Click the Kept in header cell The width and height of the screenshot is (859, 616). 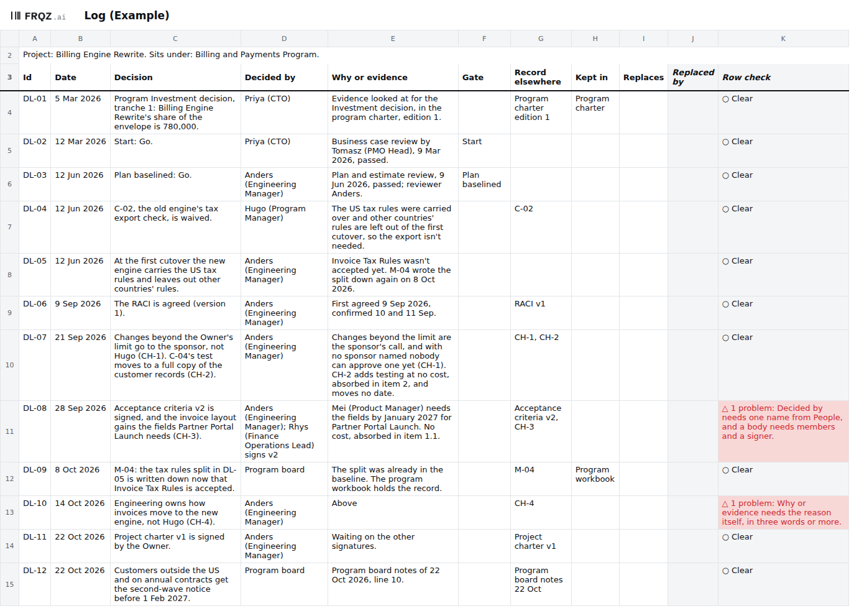[595, 77]
